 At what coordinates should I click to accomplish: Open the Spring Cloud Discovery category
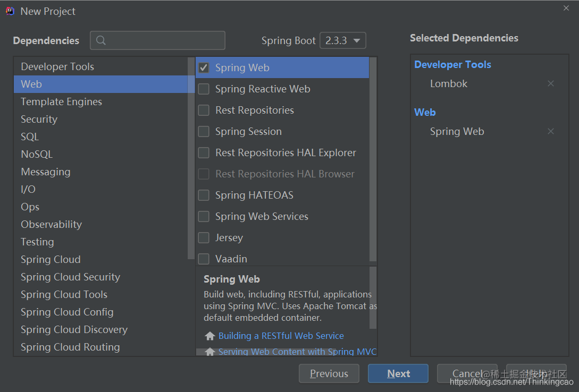[74, 329]
